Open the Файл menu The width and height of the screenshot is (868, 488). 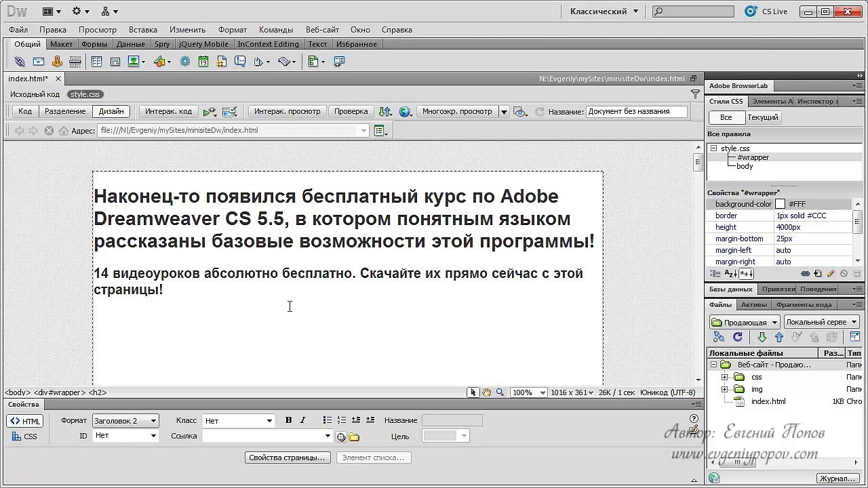point(18,30)
